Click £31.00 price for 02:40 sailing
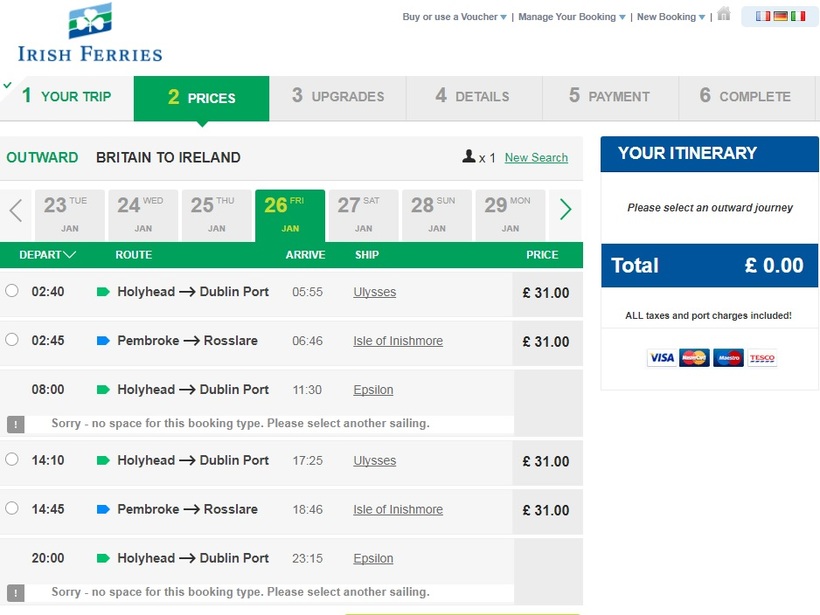The width and height of the screenshot is (820, 615). click(546, 293)
